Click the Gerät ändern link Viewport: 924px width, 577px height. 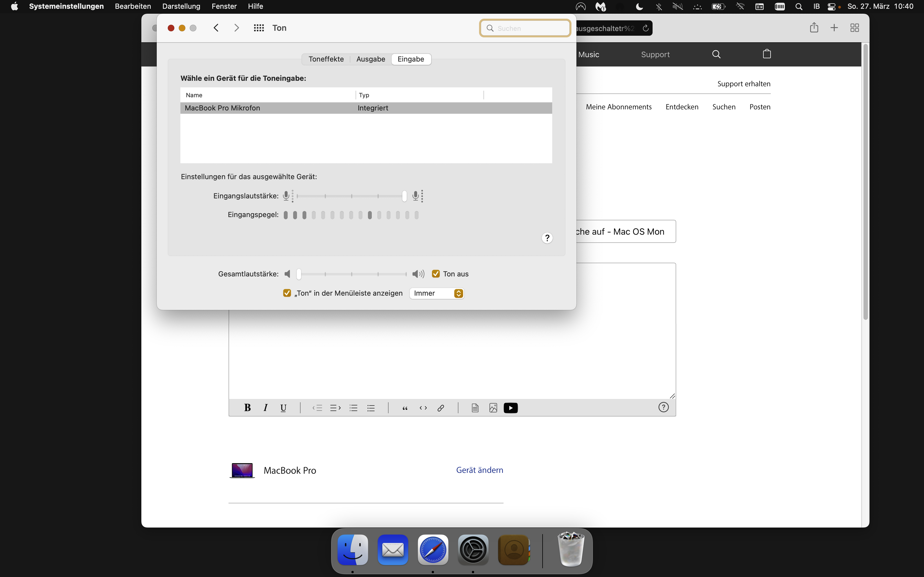pyautogui.click(x=480, y=470)
